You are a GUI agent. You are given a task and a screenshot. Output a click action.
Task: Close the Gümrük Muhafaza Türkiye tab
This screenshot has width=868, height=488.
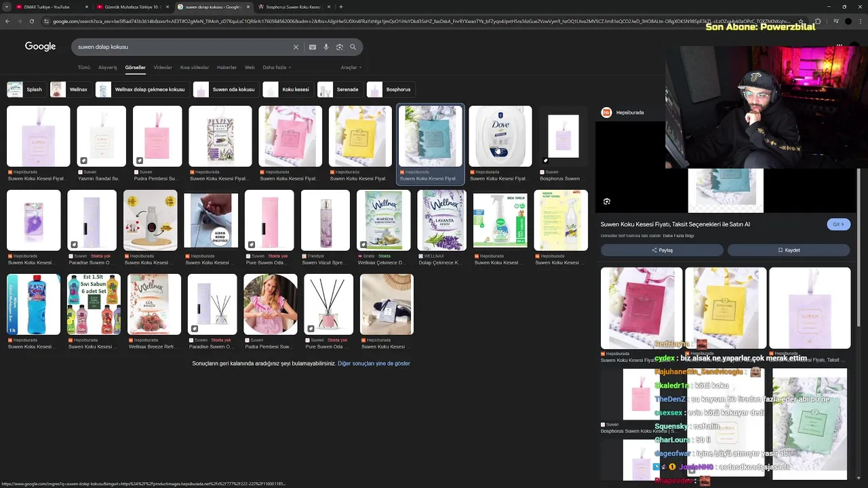(x=167, y=7)
